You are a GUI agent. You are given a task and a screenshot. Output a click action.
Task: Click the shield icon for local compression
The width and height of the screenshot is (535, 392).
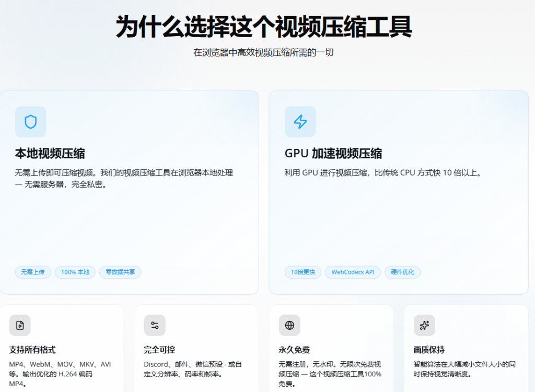[x=31, y=122]
